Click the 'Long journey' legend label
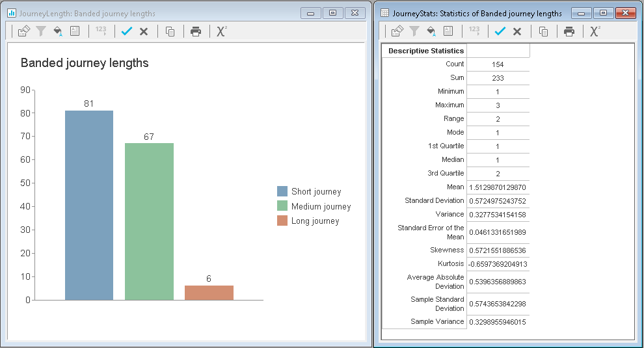 315,221
